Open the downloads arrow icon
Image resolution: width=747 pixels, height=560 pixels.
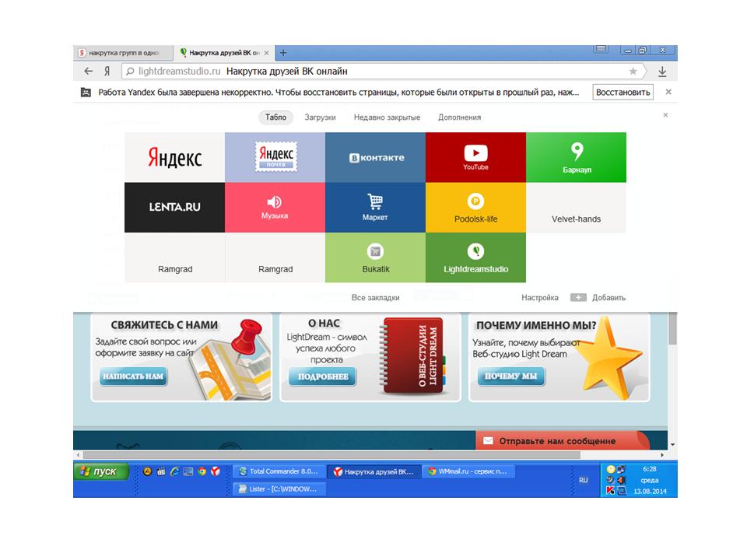click(x=662, y=72)
